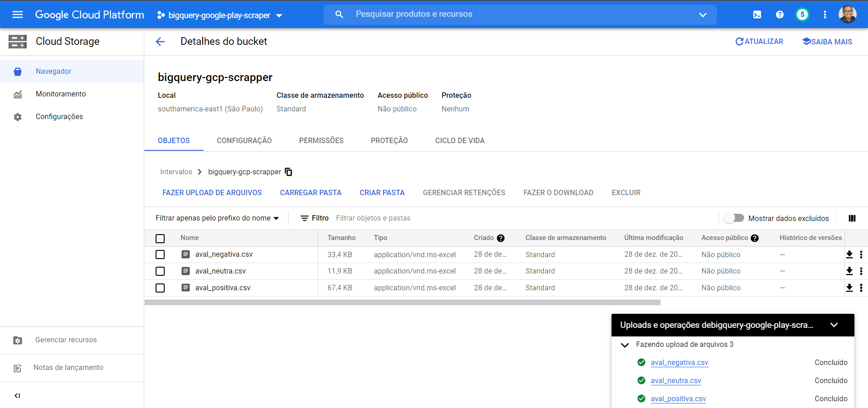Check the aval_positiva.csv row checkbox
The image size is (868, 408).
pos(160,288)
